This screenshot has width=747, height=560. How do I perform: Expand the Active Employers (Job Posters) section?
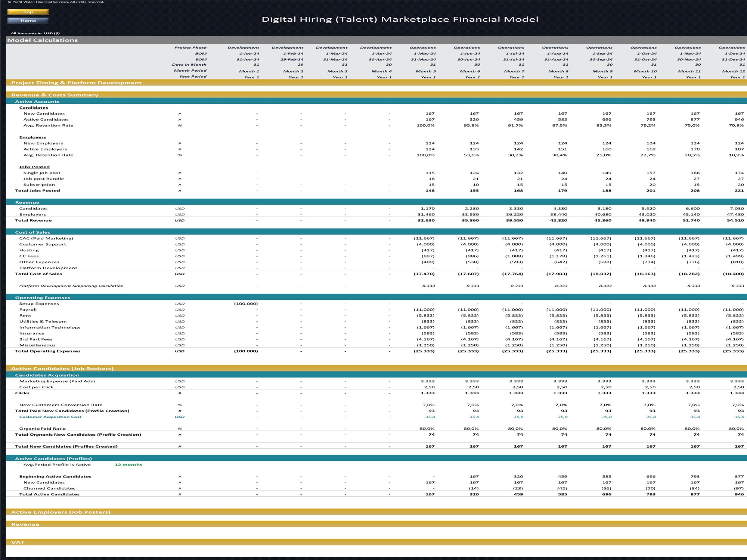pyautogui.click(x=376, y=512)
